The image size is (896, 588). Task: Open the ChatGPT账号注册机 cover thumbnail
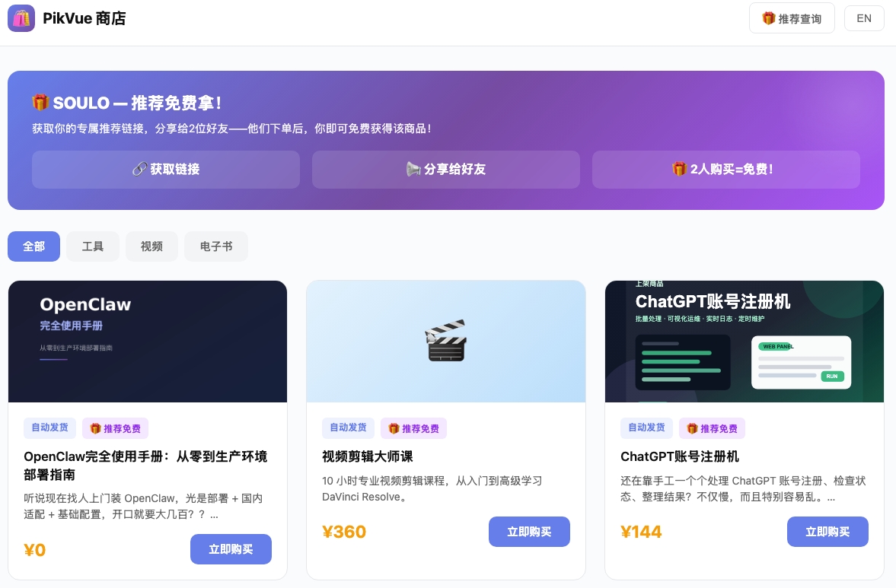(744, 342)
